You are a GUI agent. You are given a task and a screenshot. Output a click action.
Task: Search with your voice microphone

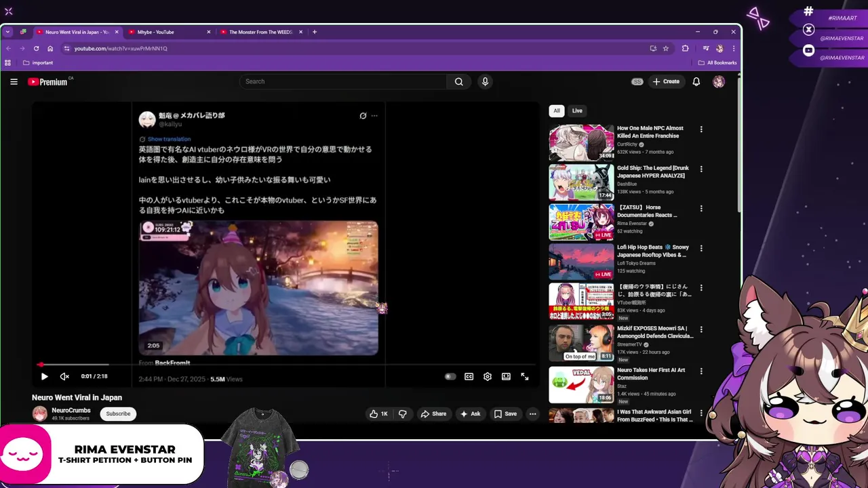(x=485, y=81)
